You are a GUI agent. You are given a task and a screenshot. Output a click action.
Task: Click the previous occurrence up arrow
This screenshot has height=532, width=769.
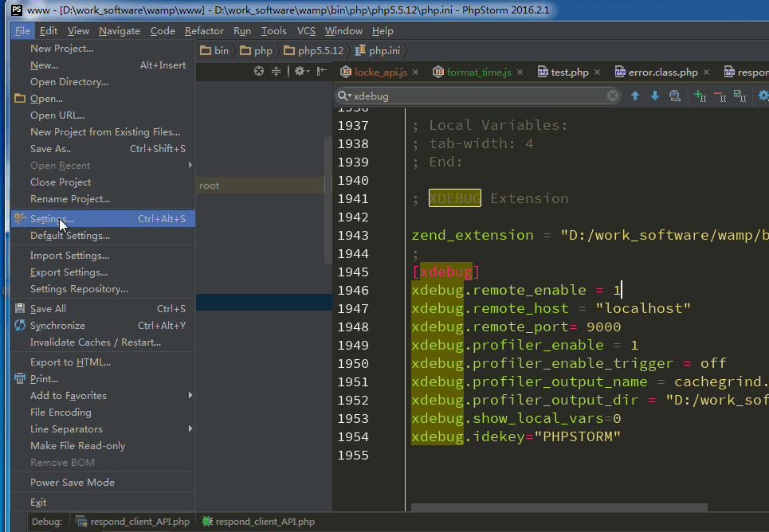(635, 96)
